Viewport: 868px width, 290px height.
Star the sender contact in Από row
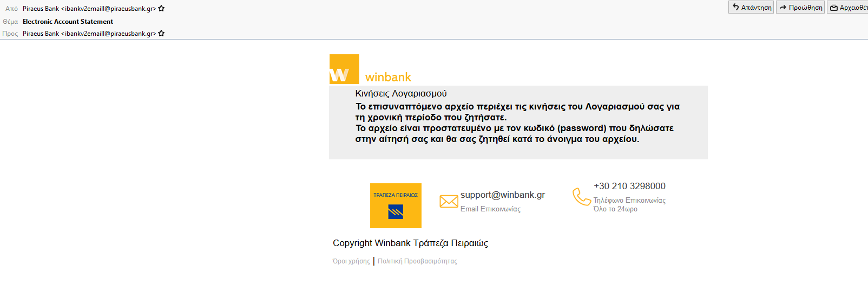161,9
